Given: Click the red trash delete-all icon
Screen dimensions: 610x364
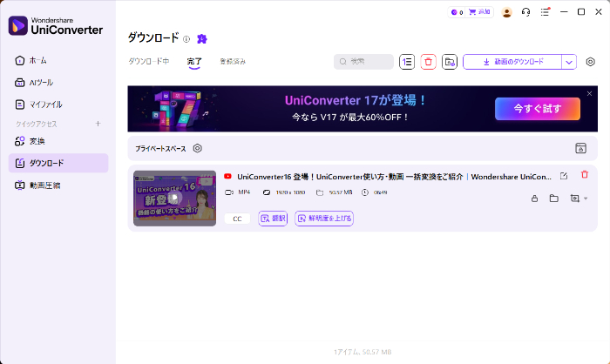Looking at the screenshot, I should tap(429, 62).
